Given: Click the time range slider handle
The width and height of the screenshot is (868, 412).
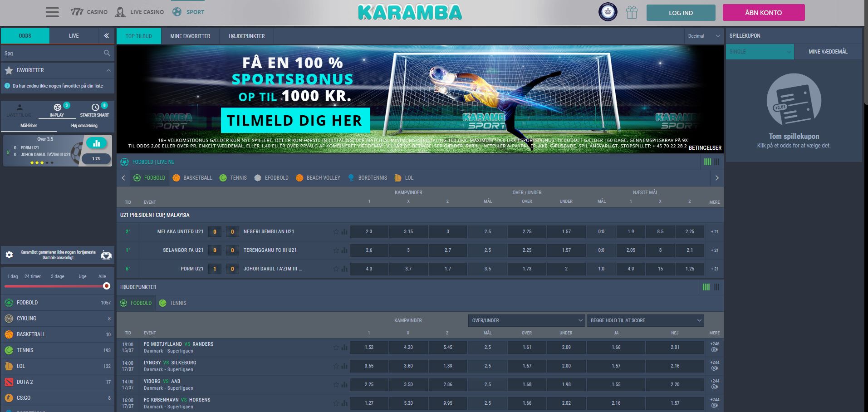Looking at the screenshot, I should click(107, 286).
